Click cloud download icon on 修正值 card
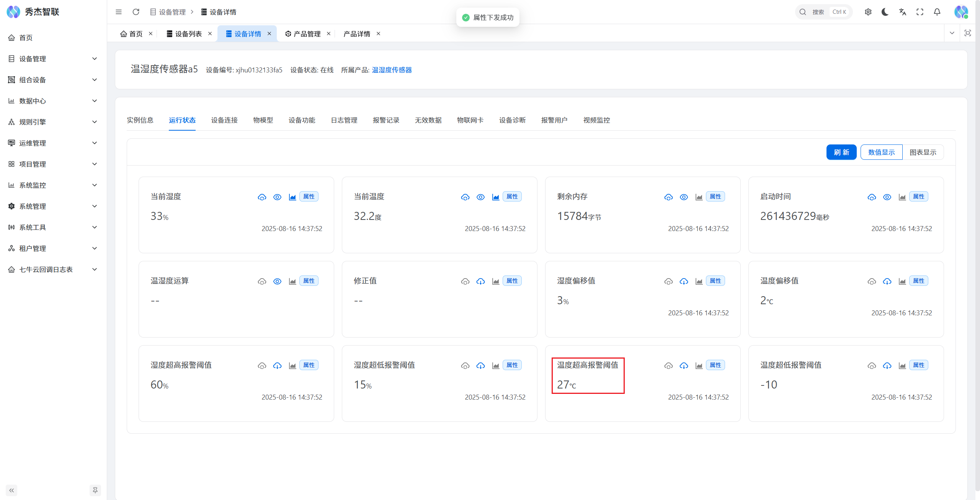This screenshot has width=980, height=500. [480, 281]
